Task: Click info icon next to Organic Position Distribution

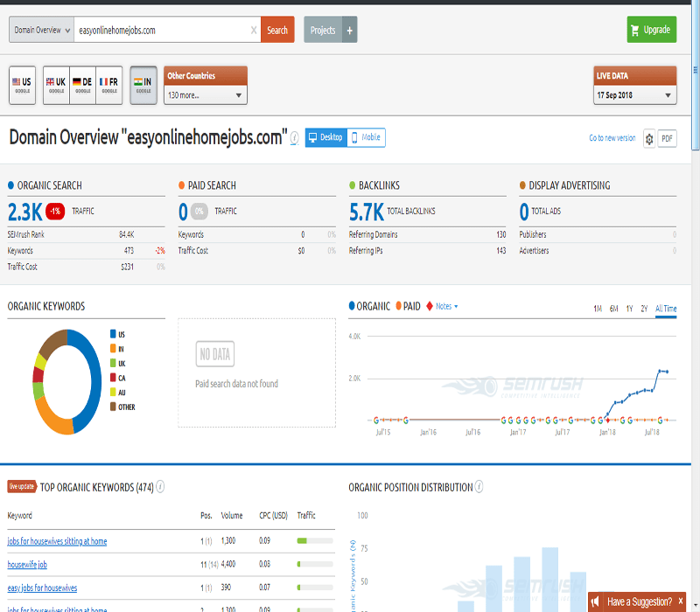Action: tap(479, 487)
